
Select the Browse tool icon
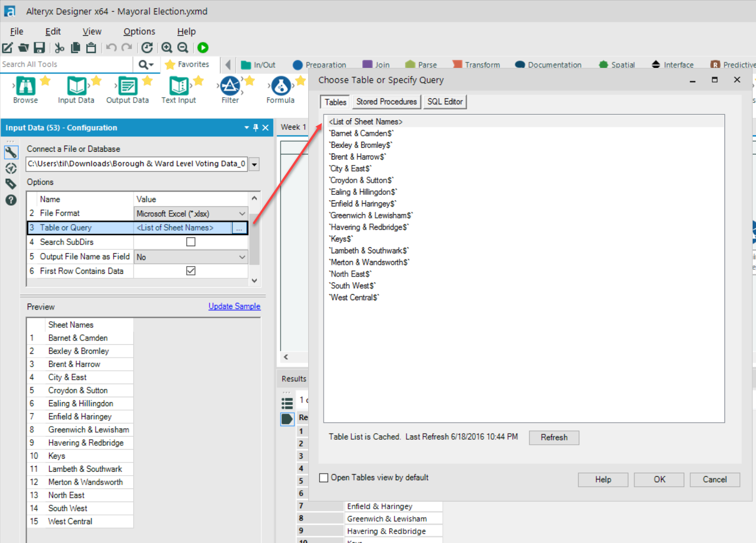pyautogui.click(x=25, y=86)
